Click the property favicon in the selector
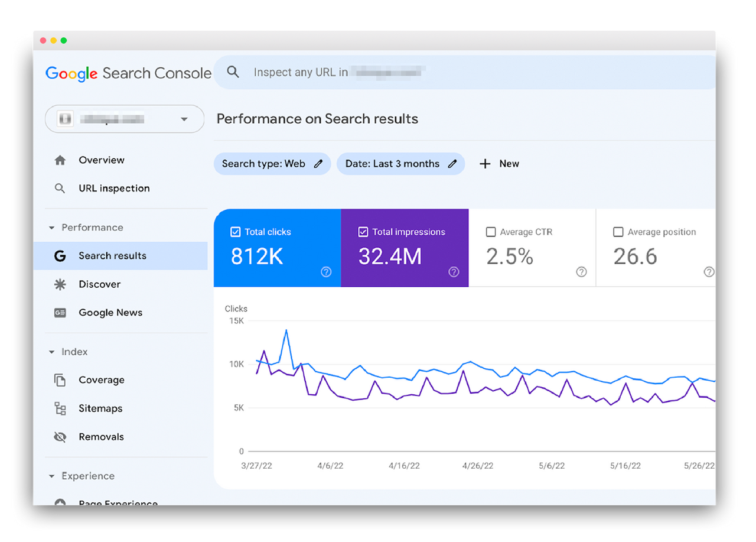Screen dimensions: 756x542 [65, 119]
